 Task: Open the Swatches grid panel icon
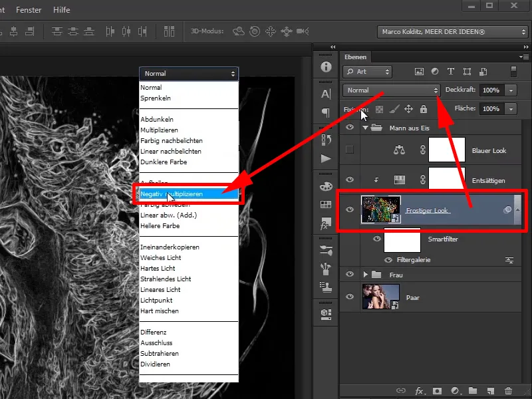(326, 204)
